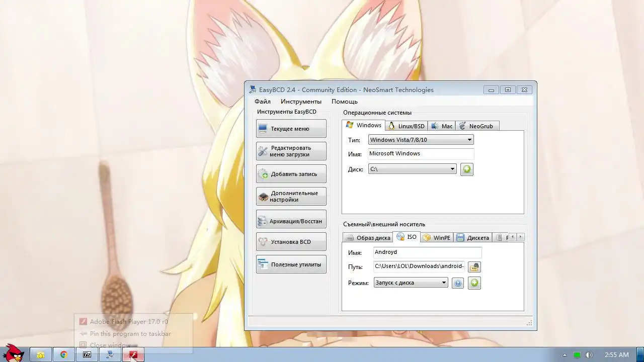This screenshot has height=362, width=644.
Task: Open the Помощь menu
Action: (x=345, y=102)
